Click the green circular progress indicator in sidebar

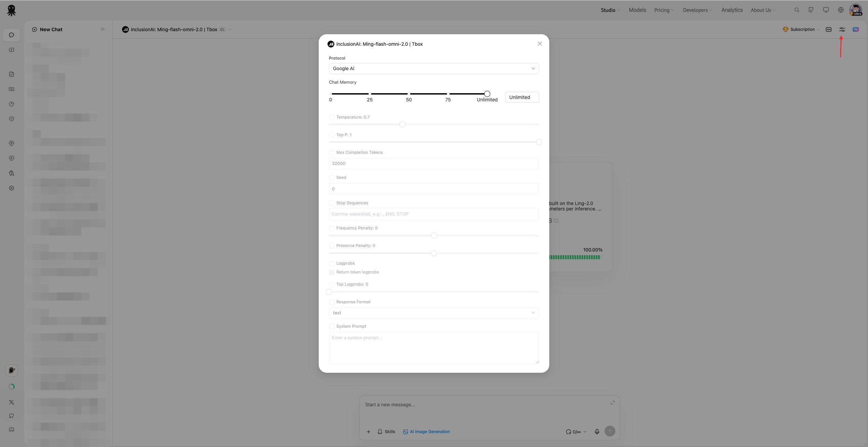(12, 387)
